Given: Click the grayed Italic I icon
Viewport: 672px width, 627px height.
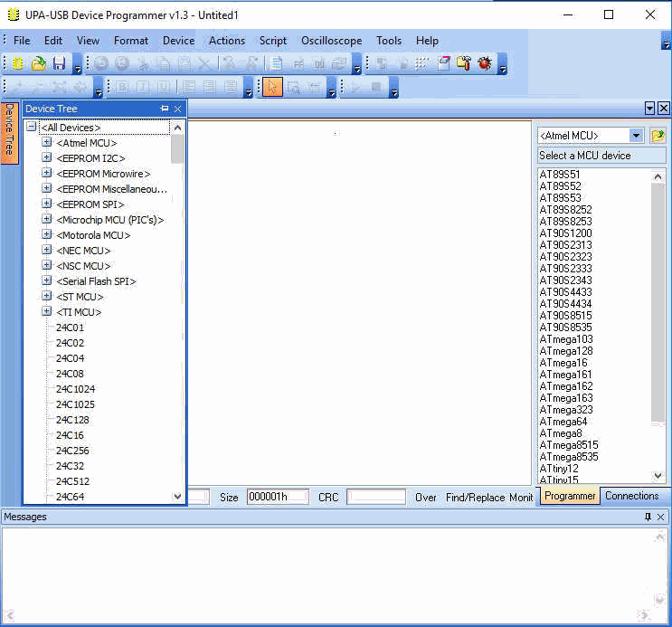Looking at the screenshot, I should click(x=142, y=87).
